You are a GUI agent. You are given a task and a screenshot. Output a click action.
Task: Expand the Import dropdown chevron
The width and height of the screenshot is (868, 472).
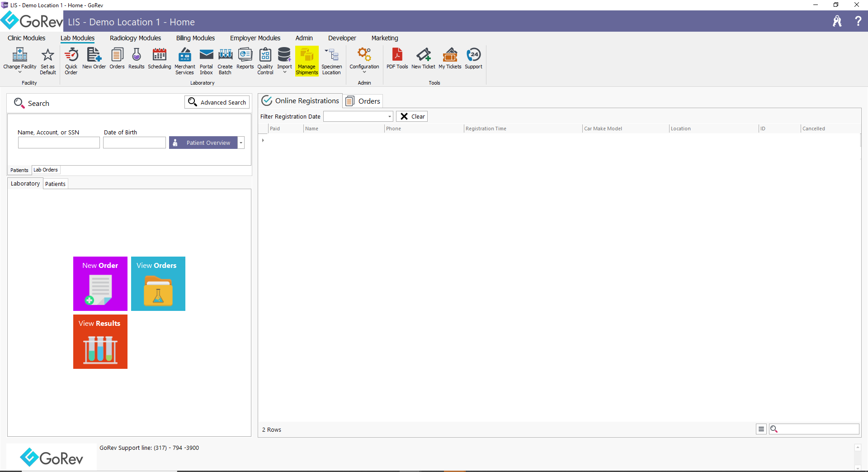click(284, 72)
